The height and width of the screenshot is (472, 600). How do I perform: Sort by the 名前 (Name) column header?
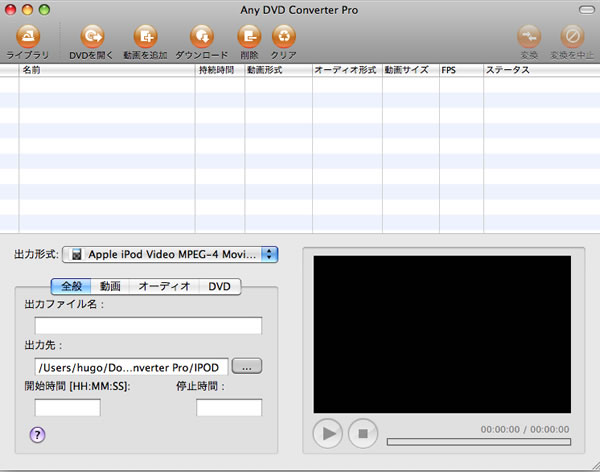(107, 70)
